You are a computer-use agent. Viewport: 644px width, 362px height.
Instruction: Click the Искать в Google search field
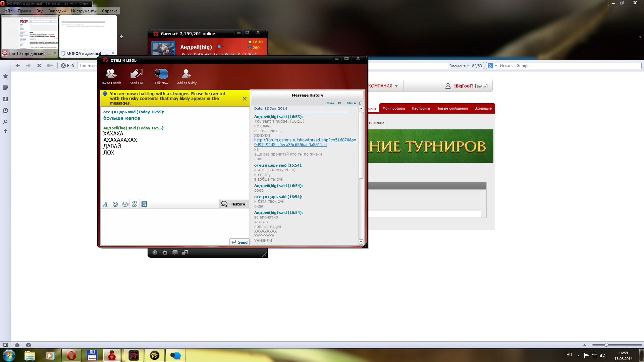[x=570, y=66]
